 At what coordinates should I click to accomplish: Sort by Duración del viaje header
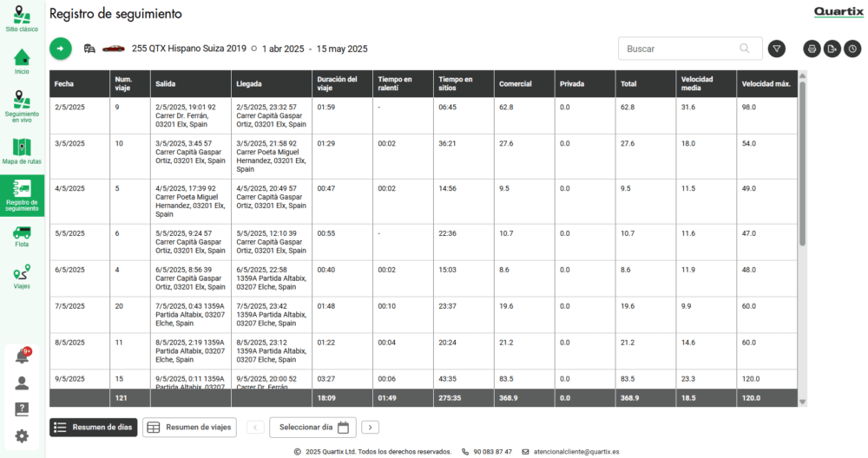[x=342, y=84]
